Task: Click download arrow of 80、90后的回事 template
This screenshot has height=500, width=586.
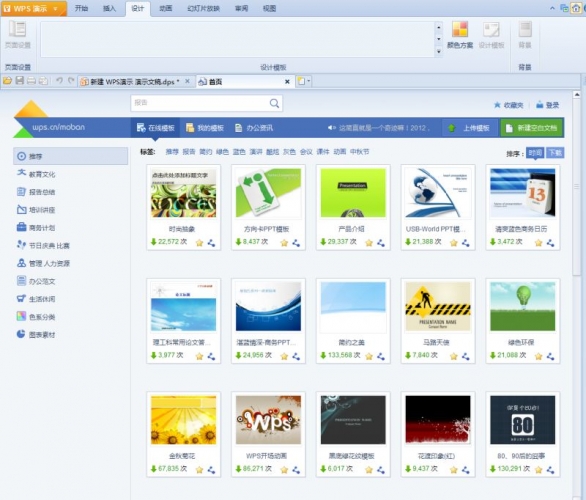Action: pyautogui.click(x=493, y=469)
